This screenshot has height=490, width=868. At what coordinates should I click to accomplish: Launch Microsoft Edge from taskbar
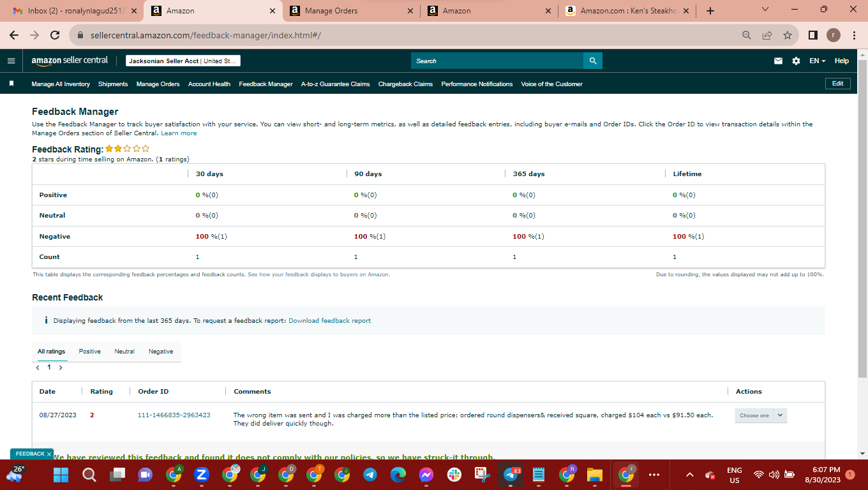point(398,475)
